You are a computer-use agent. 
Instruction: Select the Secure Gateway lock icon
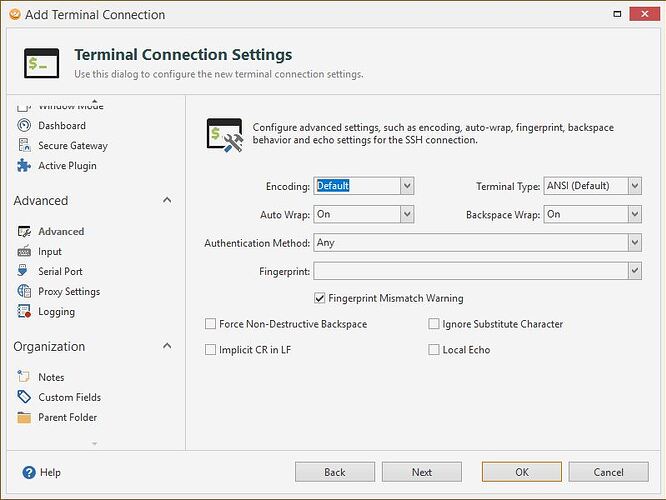25,146
